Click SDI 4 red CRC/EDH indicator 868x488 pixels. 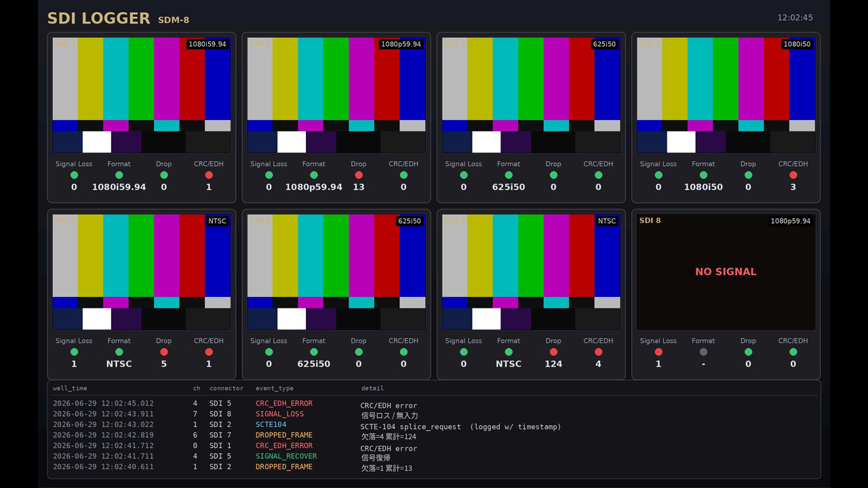pyautogui.click(x=793, y=175)
